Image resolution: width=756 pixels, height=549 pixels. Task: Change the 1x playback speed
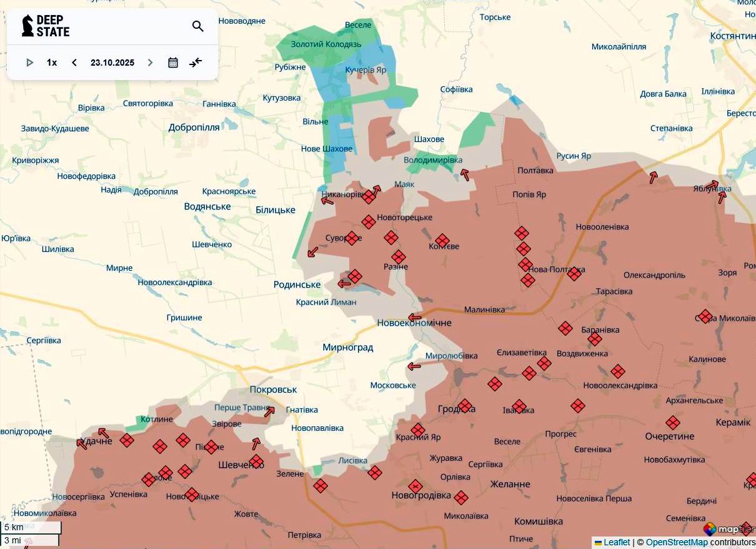pos(52,63)
